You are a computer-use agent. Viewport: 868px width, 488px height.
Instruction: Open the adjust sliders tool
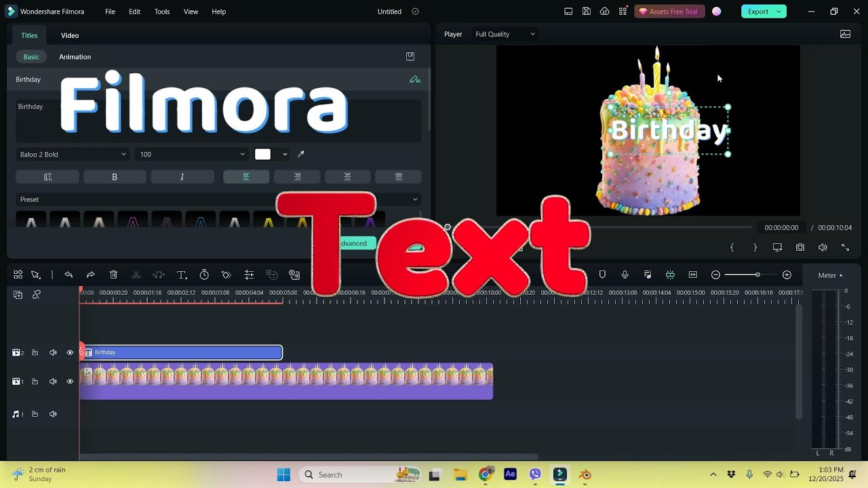(249, 274)
